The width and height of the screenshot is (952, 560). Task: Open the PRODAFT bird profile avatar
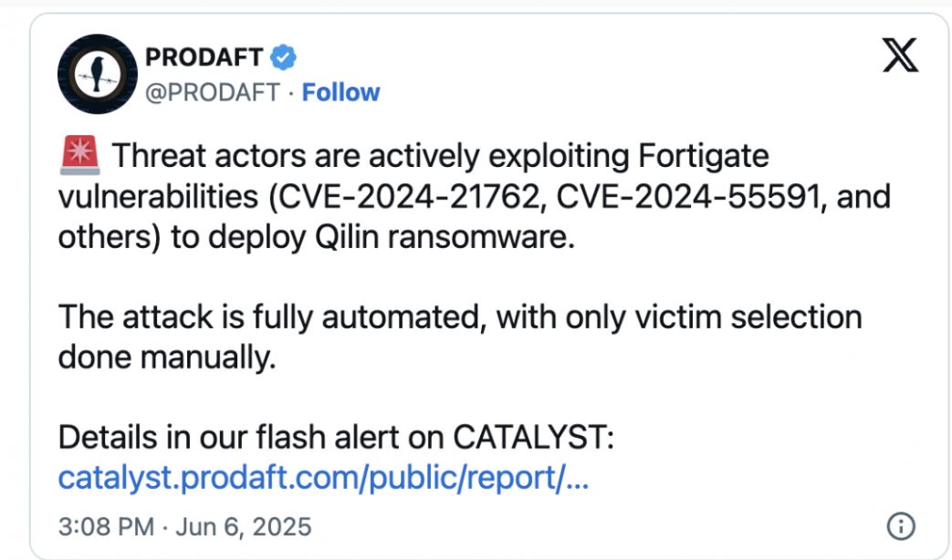pyautogui.click(x=97, y=74)
